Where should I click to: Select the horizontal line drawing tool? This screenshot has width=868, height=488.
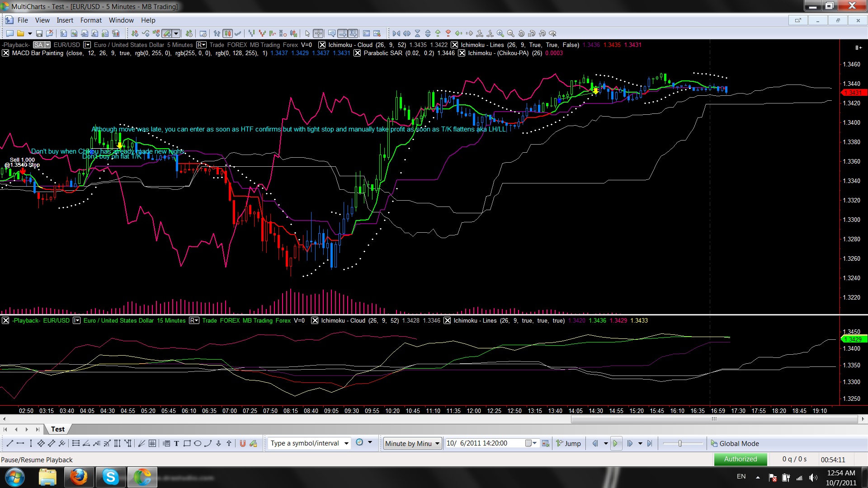click(x=20, y=443)
